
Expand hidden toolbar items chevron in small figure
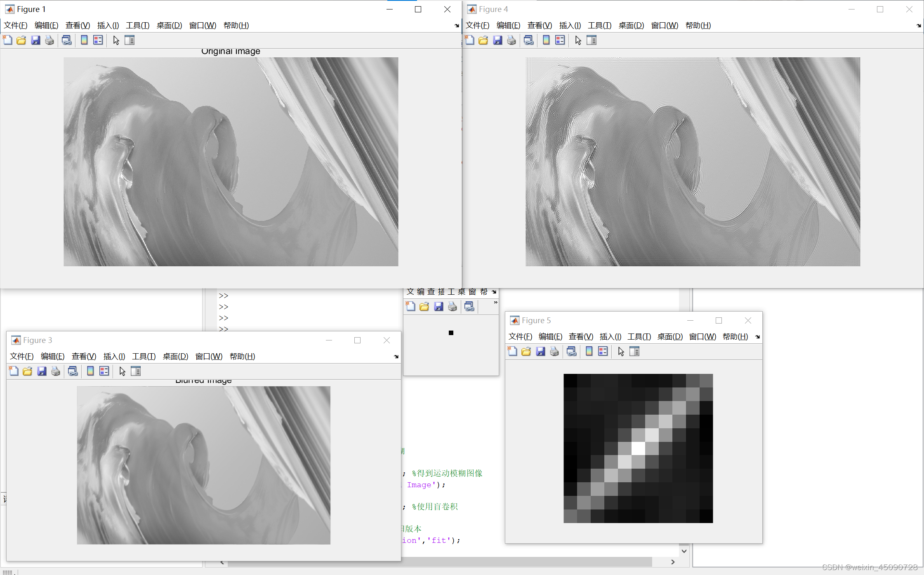pos(495,303)
